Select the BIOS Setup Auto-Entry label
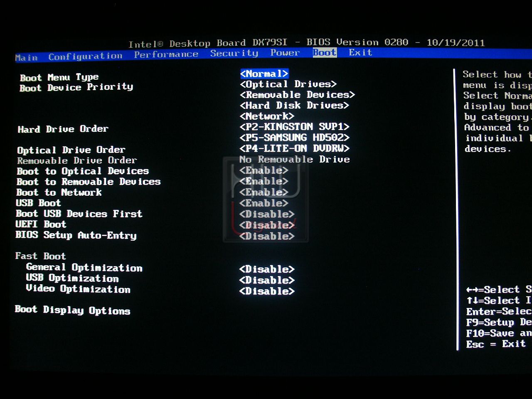 click(76, 235)
